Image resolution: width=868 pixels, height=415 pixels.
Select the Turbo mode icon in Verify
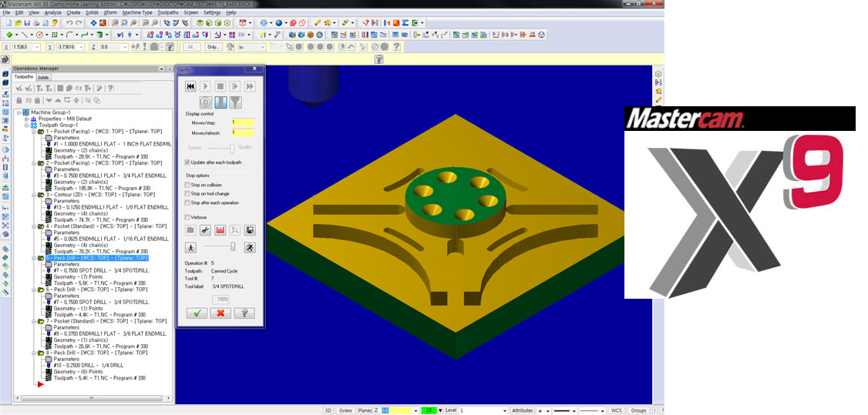[x=205, y=102]
